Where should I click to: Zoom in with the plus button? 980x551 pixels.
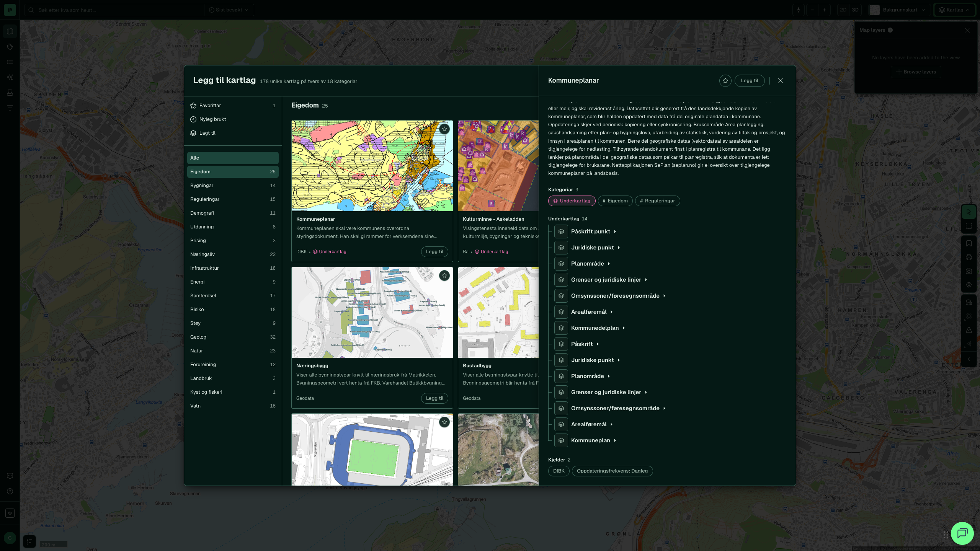pos(824,10)
